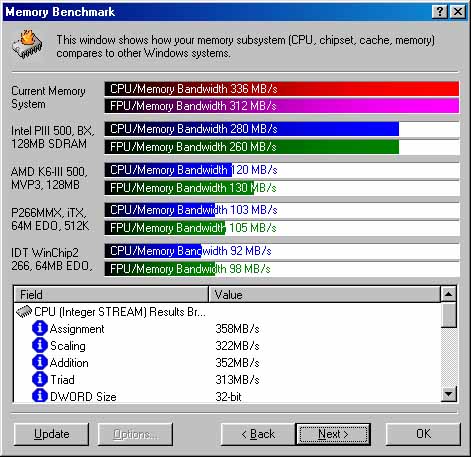Click the info icon beside Addition
471x457 pixels.
[40, 362]
